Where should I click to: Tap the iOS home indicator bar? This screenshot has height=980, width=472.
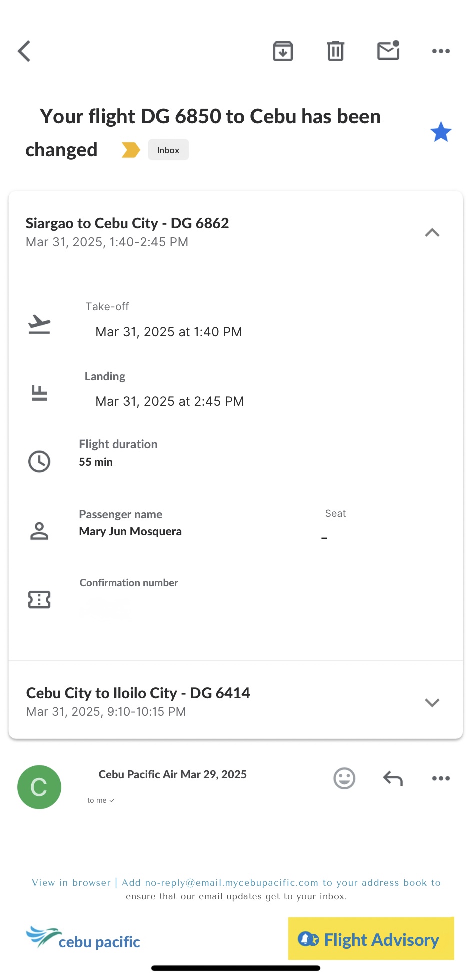[x=236, y=968]
